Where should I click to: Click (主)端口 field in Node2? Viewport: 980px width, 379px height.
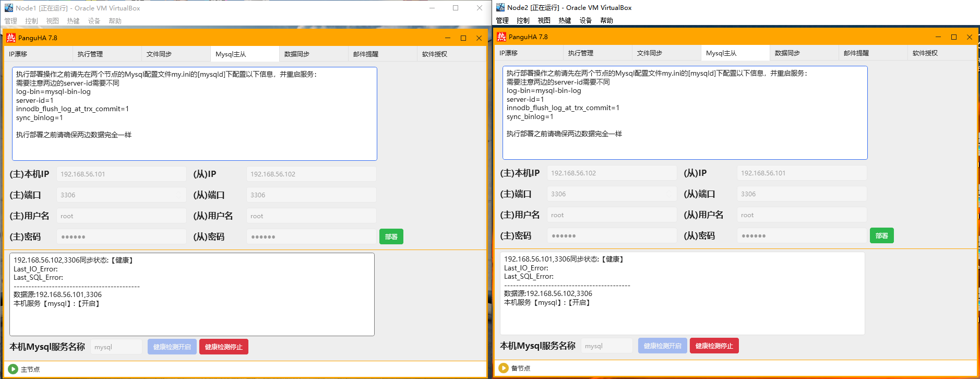[612, 194]
